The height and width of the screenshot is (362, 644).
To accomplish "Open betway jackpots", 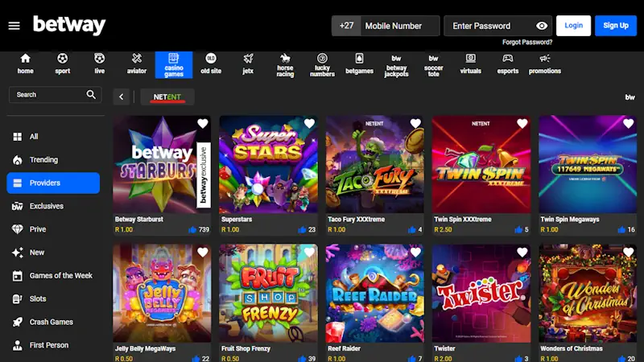I will [x=396, y=65].
